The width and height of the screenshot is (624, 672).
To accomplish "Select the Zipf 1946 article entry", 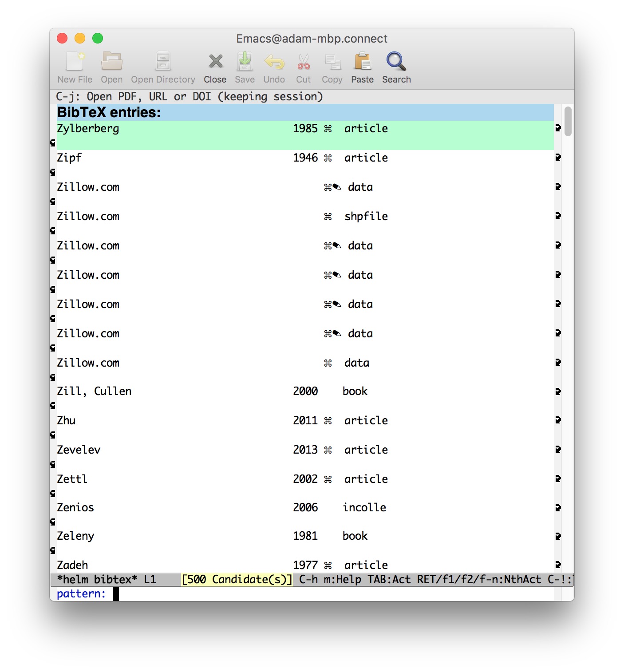I will click(178, 158).
